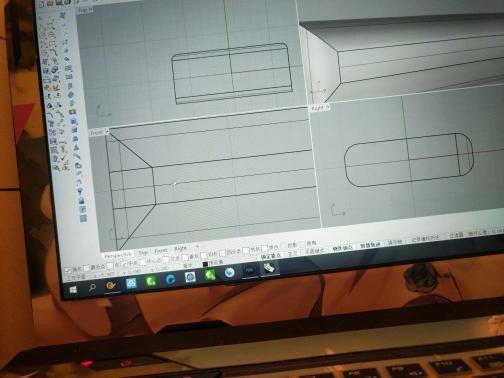Switch to the Right viewport tab
This screenshot has width=504, height=378.
[x=181, y=249]
